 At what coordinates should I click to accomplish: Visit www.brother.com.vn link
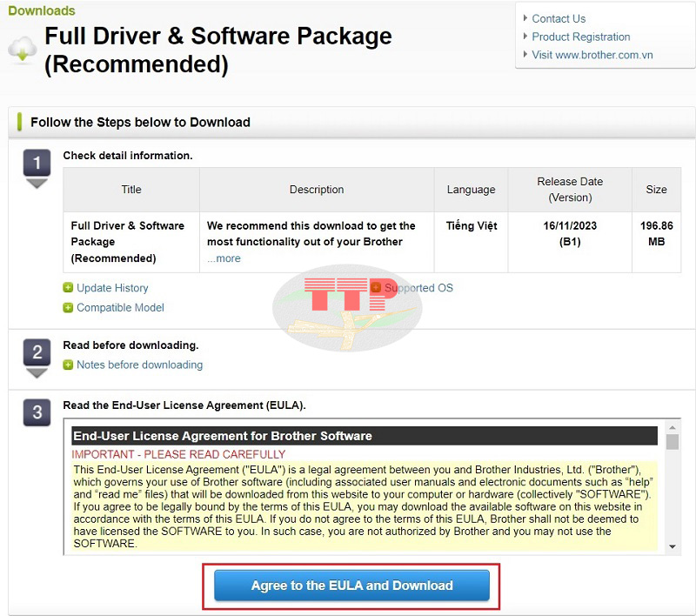tap(592, 55)
